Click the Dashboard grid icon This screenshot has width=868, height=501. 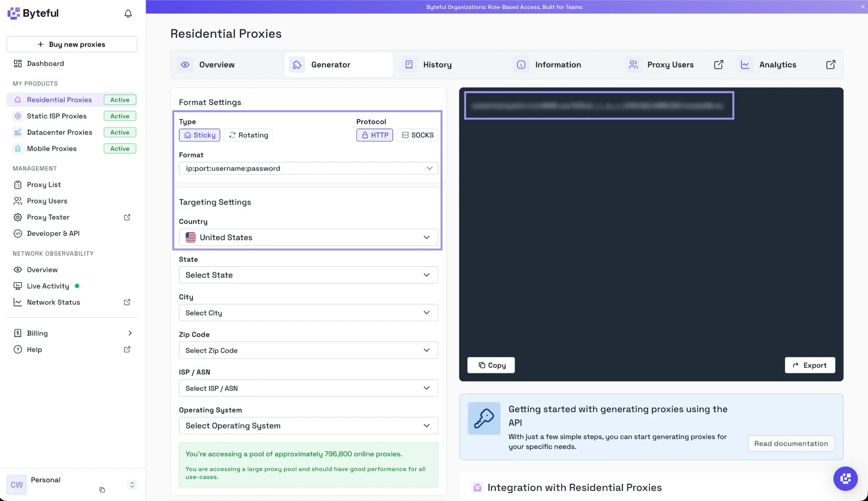click(x=17, y=64)
